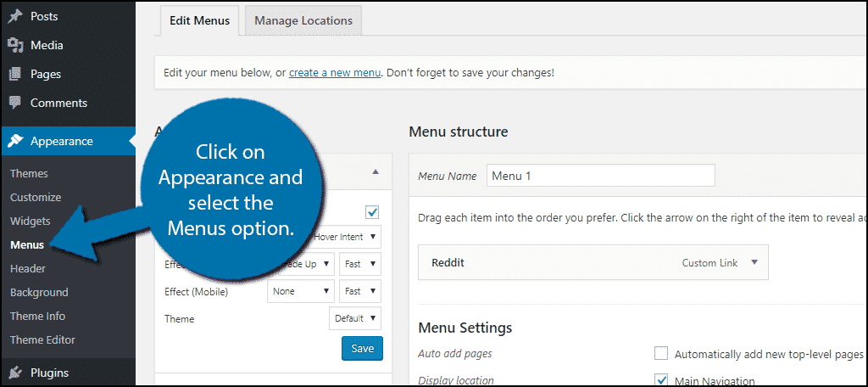Screen dimensions: 868x387
Task: Click the Appearance paintbrush icon
Action: click(x=15, y=141)
